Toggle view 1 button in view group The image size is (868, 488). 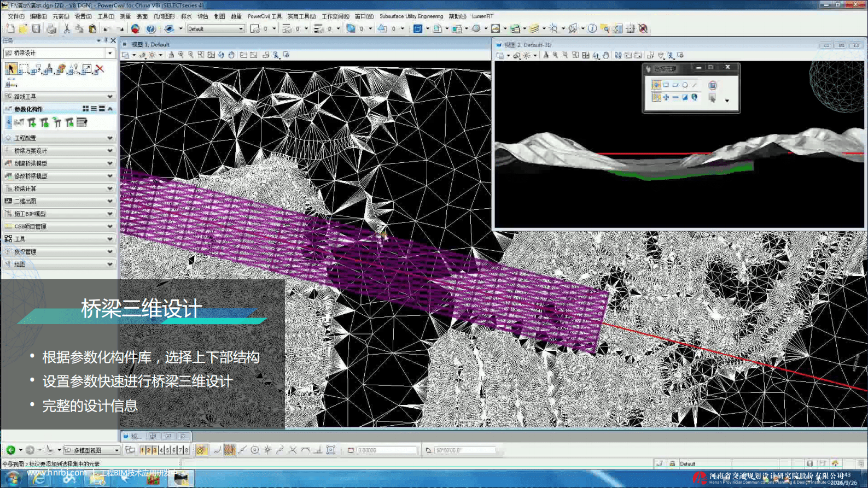[x=142, y=450]
